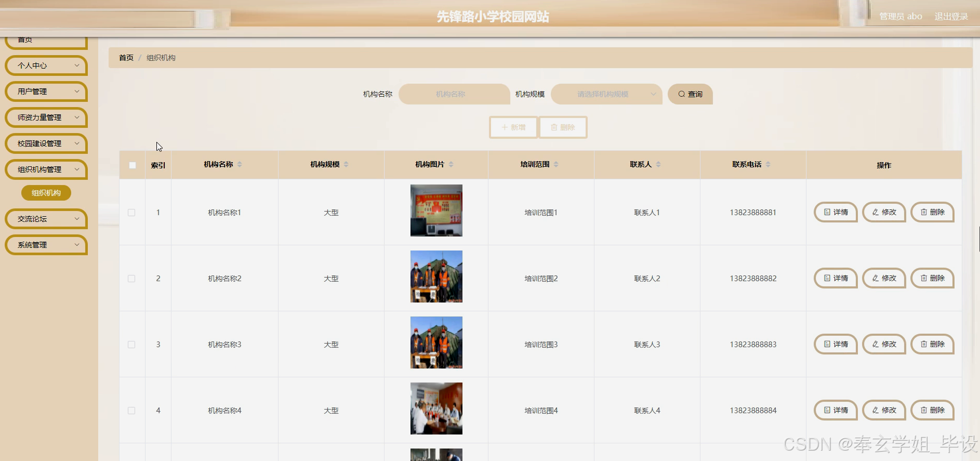The height and width of the screenshot is (461, 980).
Task: Click the trash icon in row 机构名称2
Action: tap(924, 278)
